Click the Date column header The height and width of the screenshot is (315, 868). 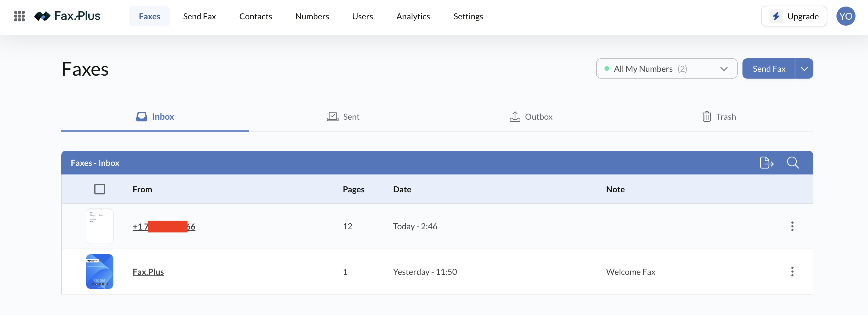402,189
